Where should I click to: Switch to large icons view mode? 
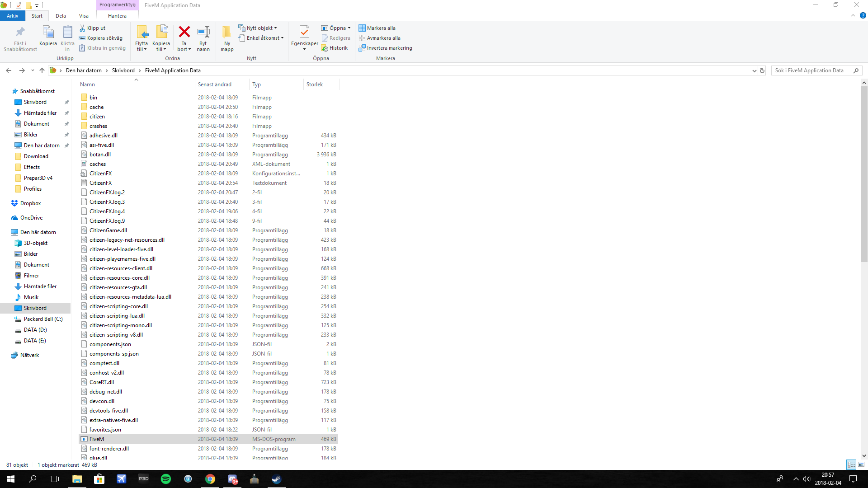[x=861, y=465]
